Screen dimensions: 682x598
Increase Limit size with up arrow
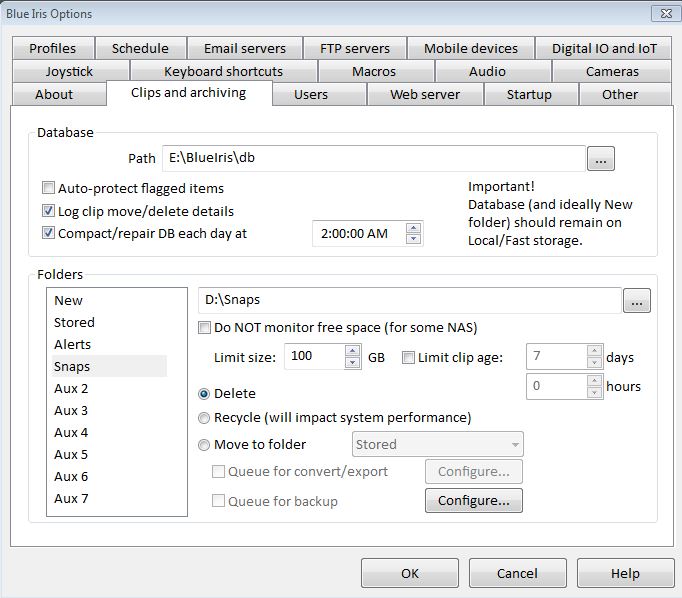pos(352,351)
